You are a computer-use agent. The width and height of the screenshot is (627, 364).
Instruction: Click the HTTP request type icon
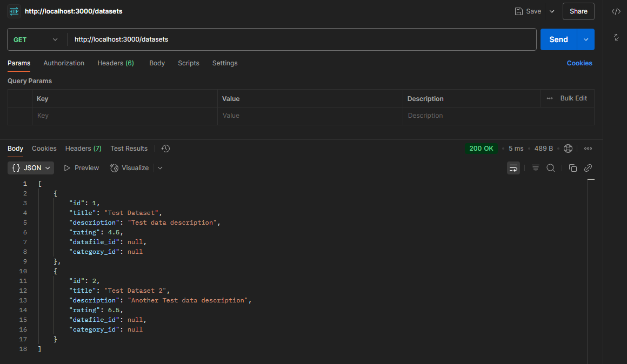click(x=14, y=11)
